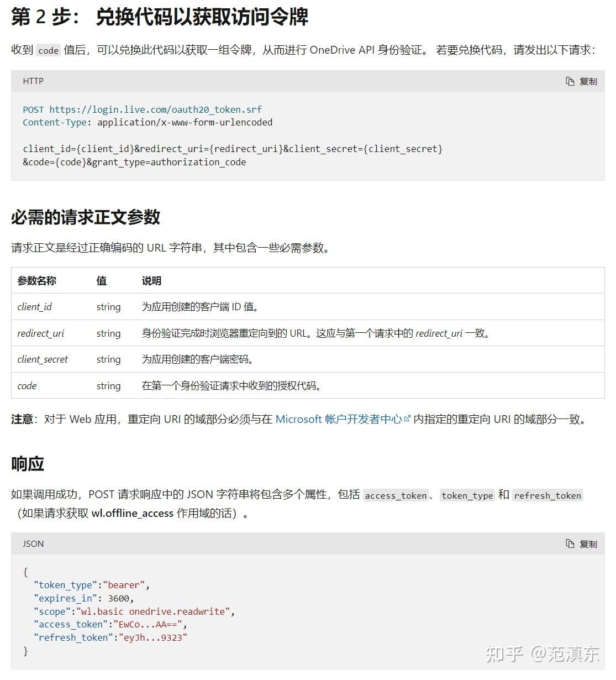Click the heading 兑换代码以获取访问令牌

click(x=160, y=17)
